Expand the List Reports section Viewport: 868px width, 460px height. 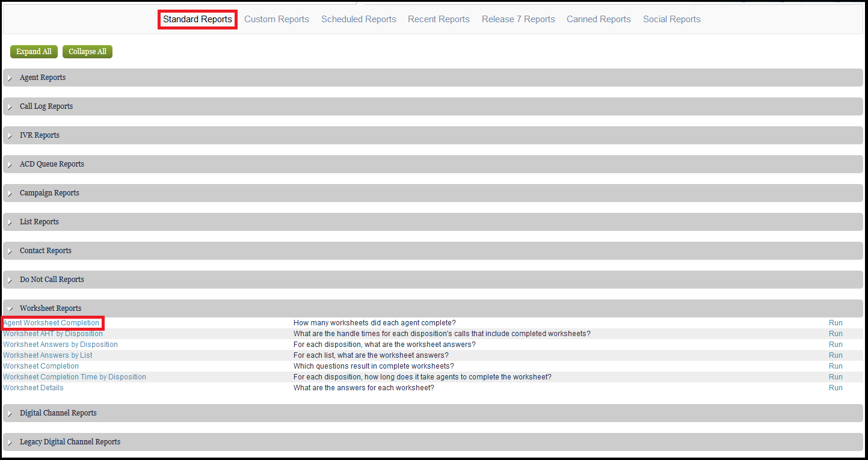point(433,222)
